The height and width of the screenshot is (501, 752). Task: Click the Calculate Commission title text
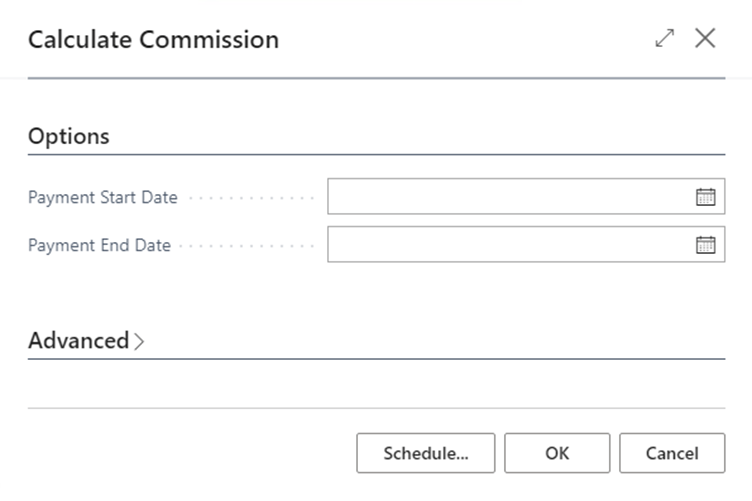coord(153,40)
